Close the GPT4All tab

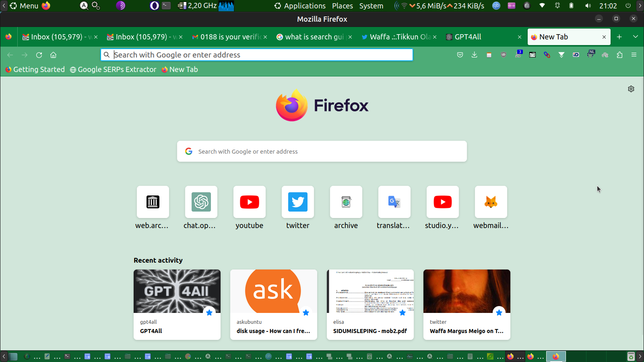click(520, 37)
